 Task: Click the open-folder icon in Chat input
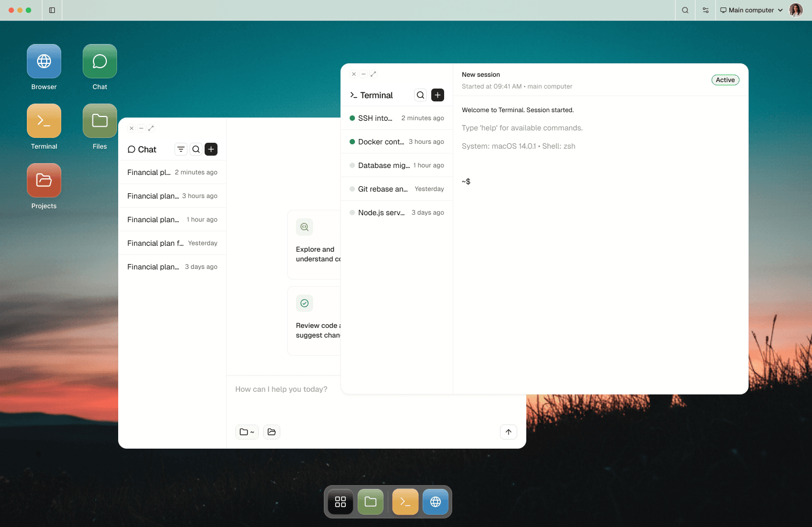click(272, 432)
